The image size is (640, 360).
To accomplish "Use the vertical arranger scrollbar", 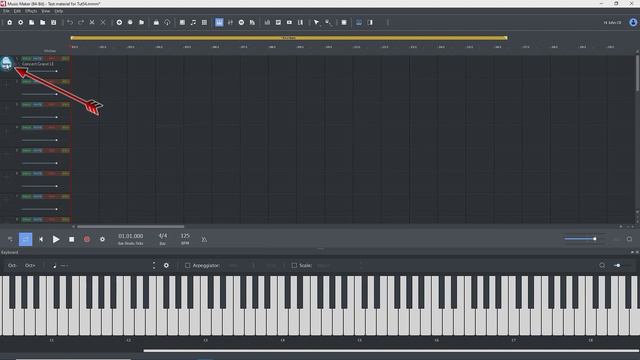I will point(637,73).
